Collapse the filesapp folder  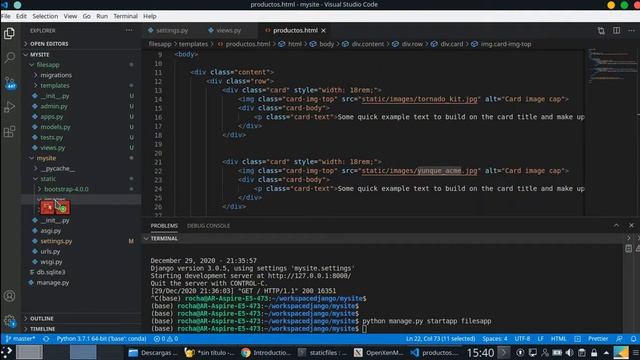81,64
